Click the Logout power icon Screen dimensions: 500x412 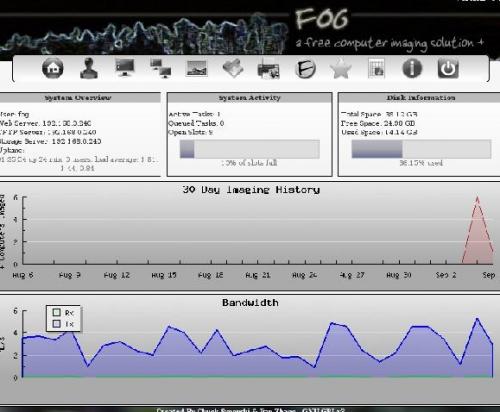(448, 68)
